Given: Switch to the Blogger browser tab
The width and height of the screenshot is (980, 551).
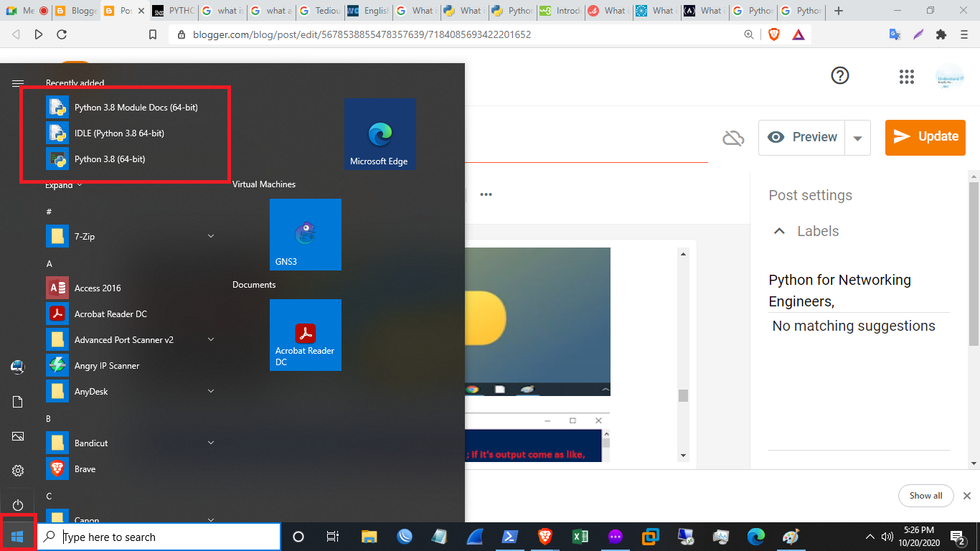Looking at the screenshot, I should [x=75, y=11].
